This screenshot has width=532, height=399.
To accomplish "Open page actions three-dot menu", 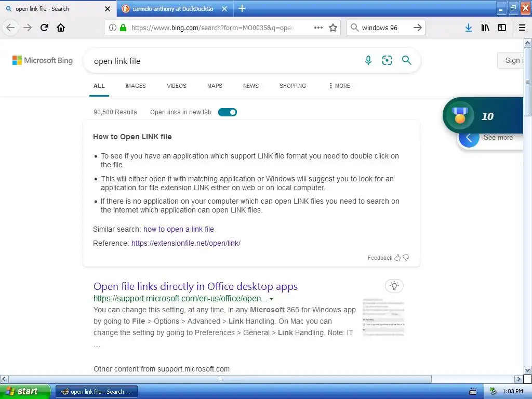I will 318,28.
